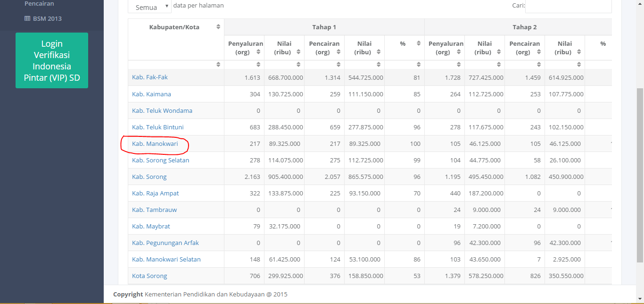Image resolution: width=644 pixels, height=304 pixels.
Task: Click sort arrows beside Tahap 2 Penyaluran (org)
Action: click(x=459, y=52)
